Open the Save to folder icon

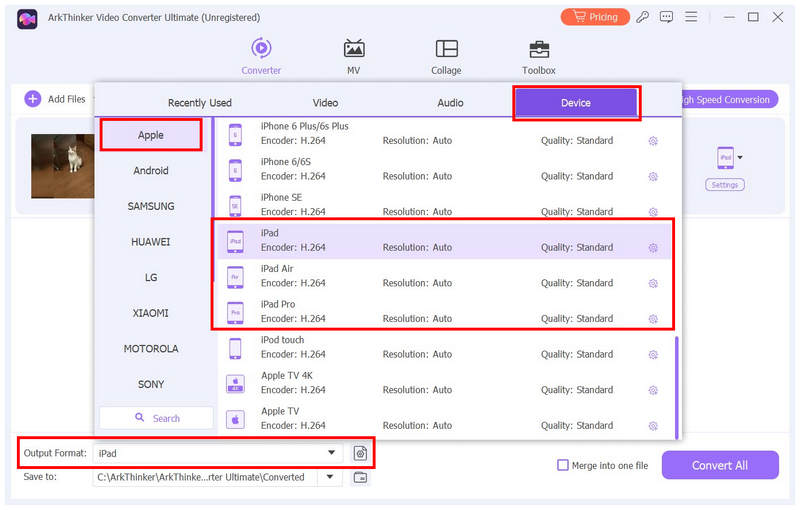[x=360, y=477]
